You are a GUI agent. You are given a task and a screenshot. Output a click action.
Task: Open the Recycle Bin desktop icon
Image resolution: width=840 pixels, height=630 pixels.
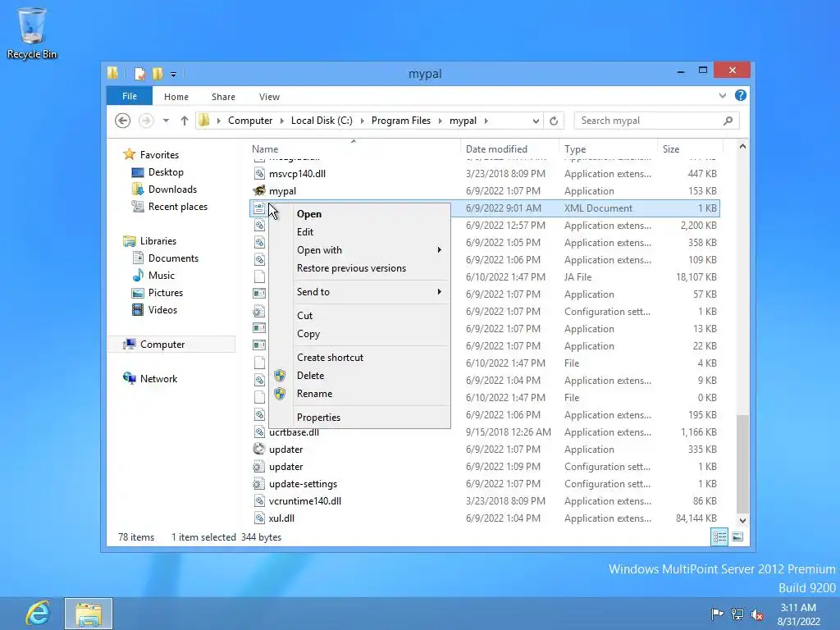[x=32, y=33]
